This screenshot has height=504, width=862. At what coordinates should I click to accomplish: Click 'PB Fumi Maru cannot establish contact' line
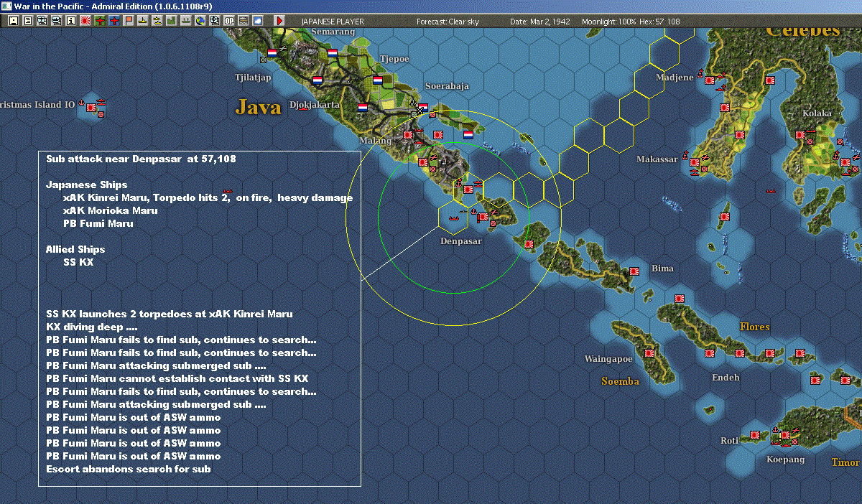pos(177,379)
